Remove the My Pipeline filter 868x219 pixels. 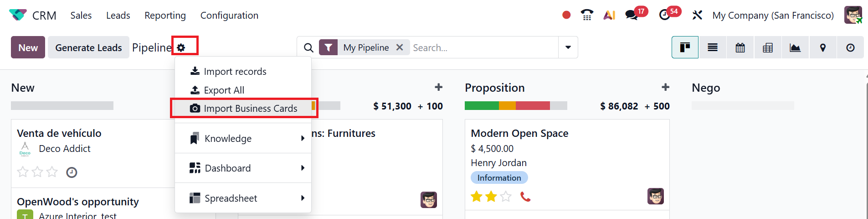[400, 47]
